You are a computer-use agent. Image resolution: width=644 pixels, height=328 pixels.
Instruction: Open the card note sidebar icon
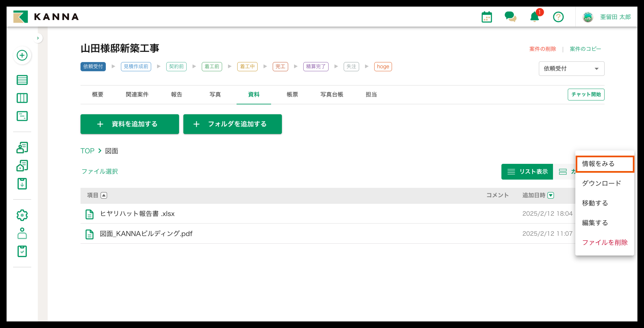(22, 116)
